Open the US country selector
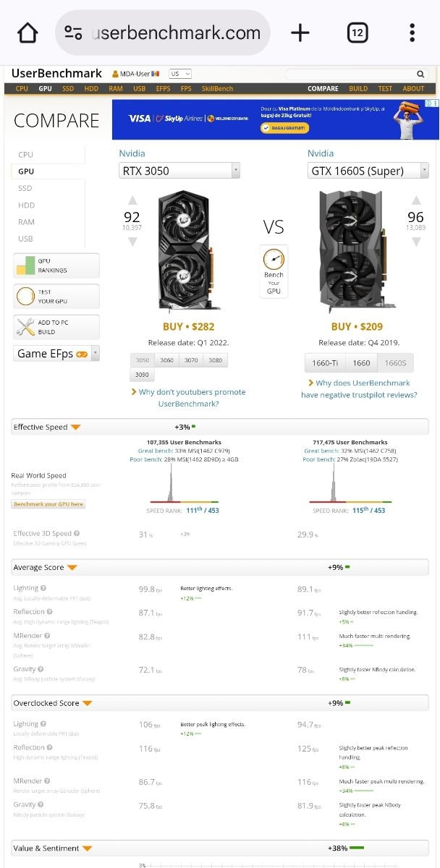This screenshot has height=868, width=440. click(x=180, y=74)
